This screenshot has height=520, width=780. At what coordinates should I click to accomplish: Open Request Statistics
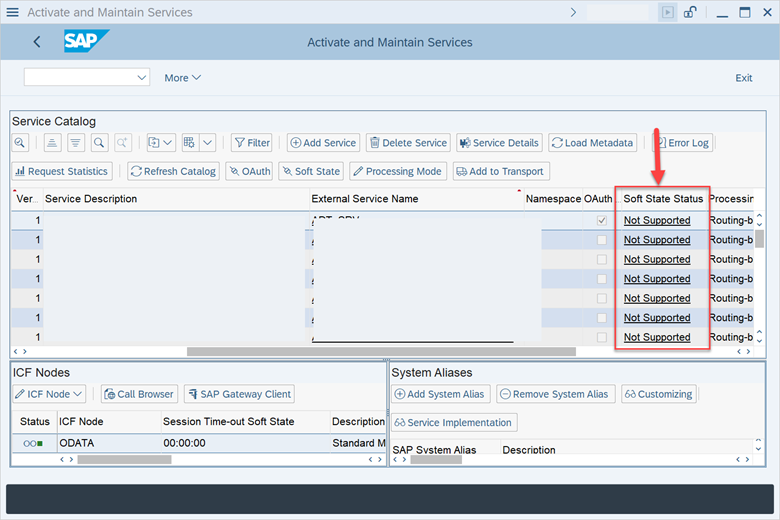62,171
